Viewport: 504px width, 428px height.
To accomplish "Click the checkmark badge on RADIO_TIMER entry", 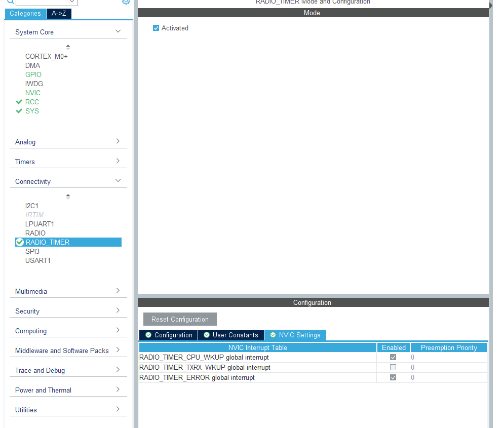I will (19, 242).
